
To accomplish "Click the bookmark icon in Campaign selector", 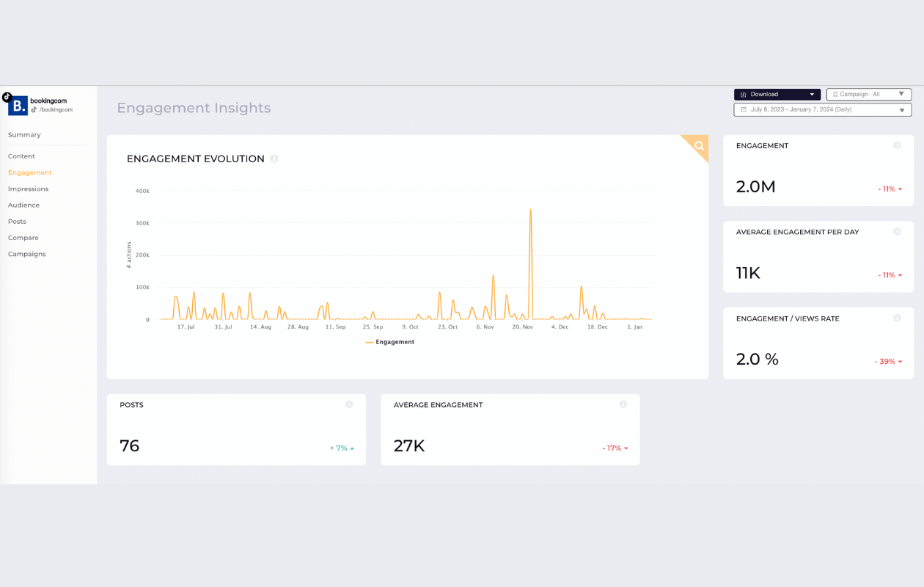I will (835, 95).
